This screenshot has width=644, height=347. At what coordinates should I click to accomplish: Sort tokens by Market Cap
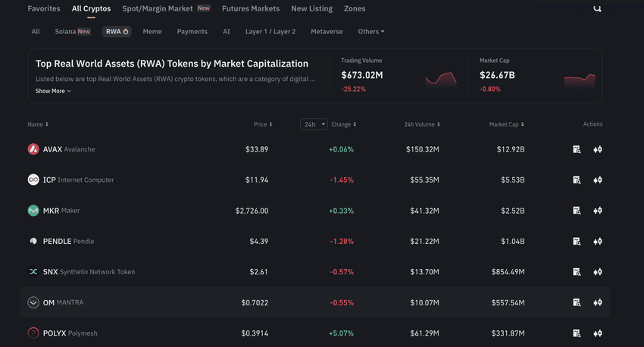tap(506, 124)
